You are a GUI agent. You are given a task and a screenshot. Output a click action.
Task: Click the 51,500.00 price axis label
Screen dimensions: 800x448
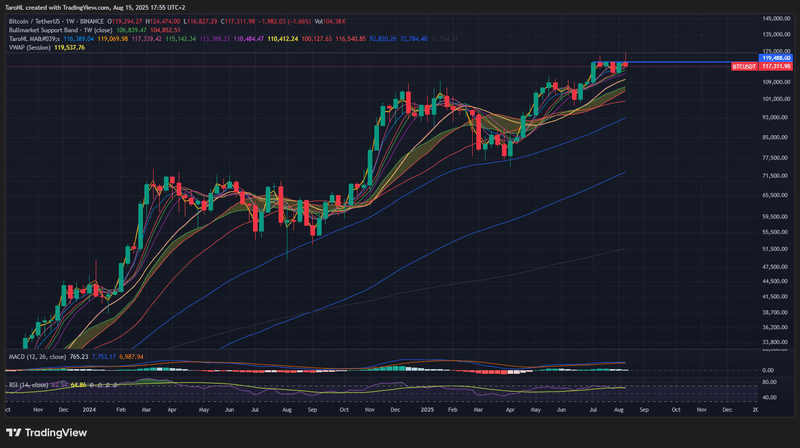(x=776, y=249)
